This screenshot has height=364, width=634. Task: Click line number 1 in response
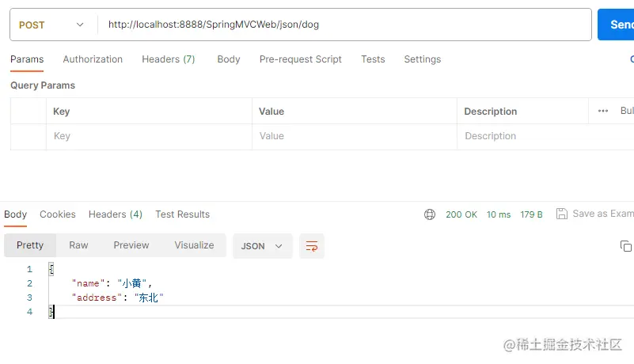point(29,269)
